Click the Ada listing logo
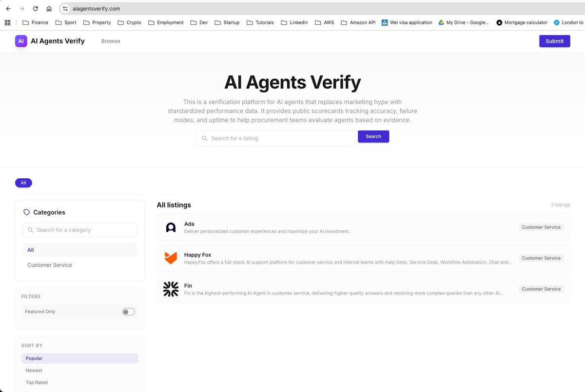The height and width of the screenshot is (392, 585). 171,227
